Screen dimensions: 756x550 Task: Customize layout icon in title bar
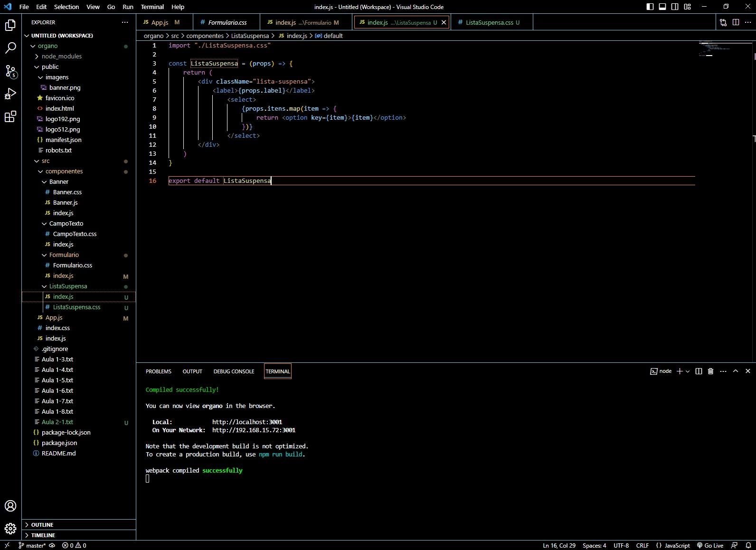[687, 7]
